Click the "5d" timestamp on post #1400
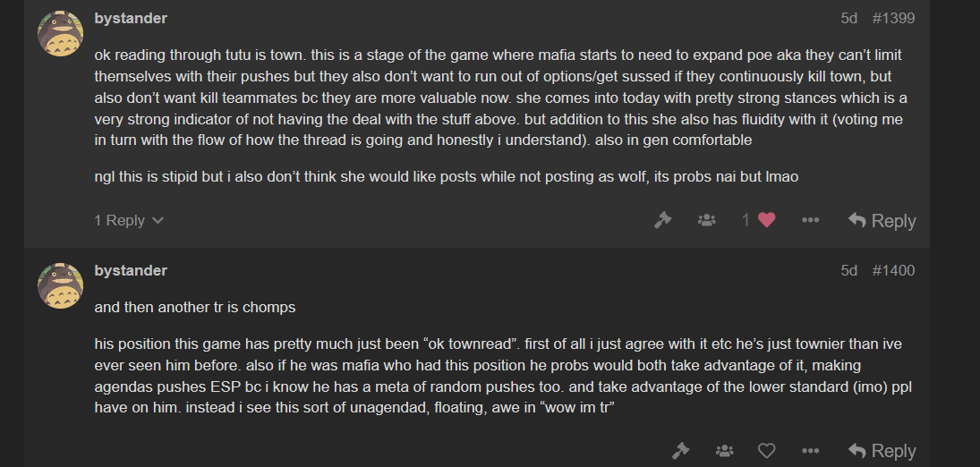 coord(848,270)
